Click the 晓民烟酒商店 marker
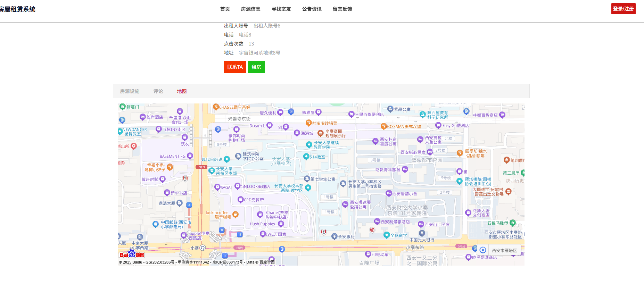Viewport: 644px width, 284px height. coord(468,257)
